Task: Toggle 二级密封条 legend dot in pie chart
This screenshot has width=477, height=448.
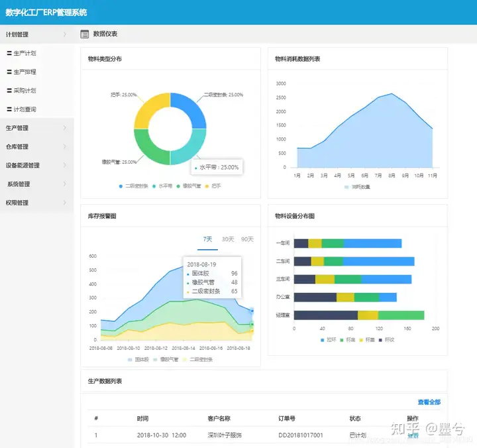Action: [x=121, y=186]
